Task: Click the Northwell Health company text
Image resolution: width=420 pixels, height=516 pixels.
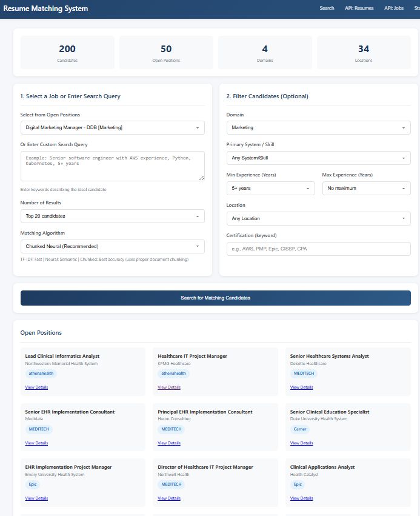Action: [x=173, y=475]
